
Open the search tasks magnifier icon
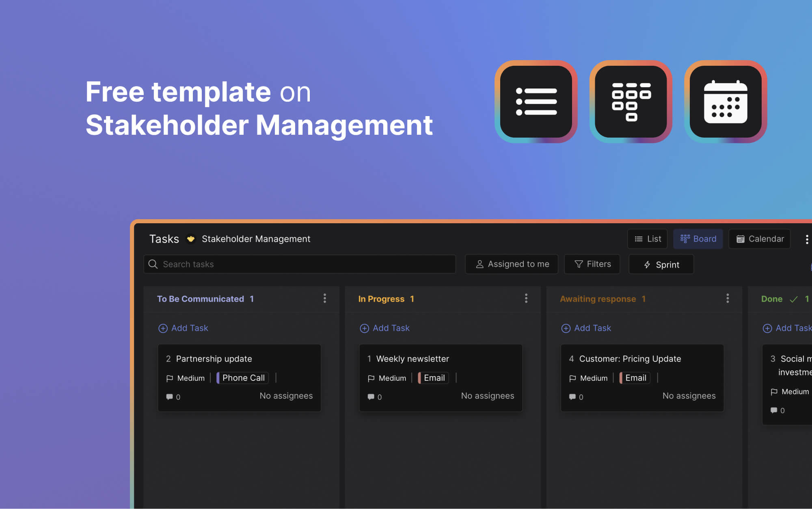coord(153,264)
